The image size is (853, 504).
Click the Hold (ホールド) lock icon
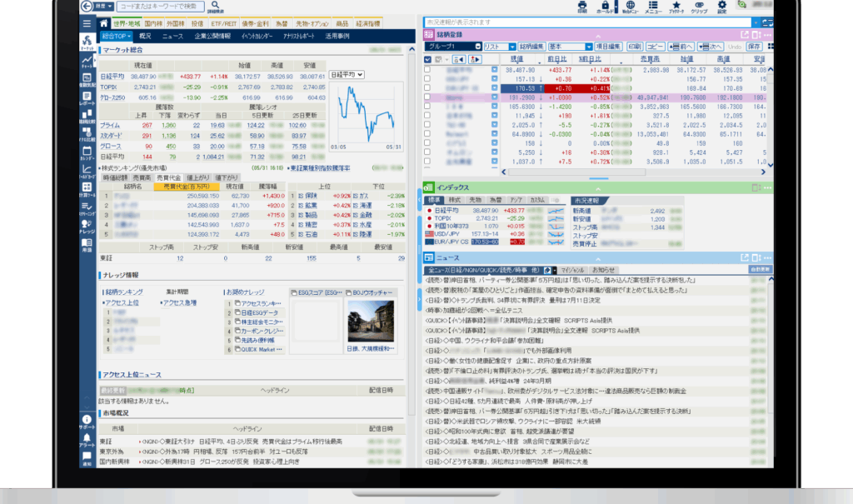coord(606,7)
